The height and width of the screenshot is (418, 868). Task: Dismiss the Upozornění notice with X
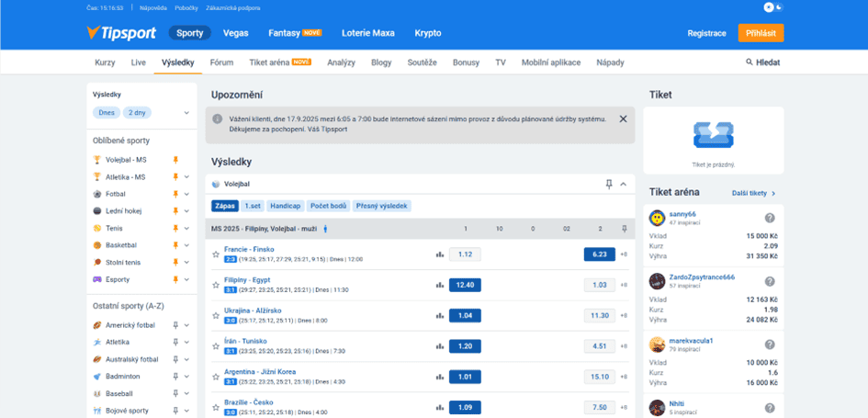(623, 119)
